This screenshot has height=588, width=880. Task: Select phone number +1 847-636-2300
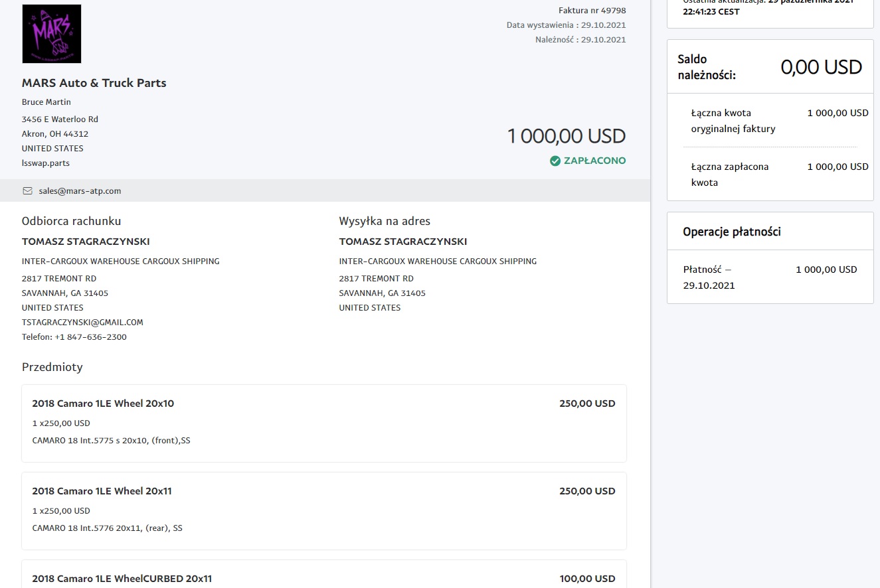coord(91,337)
